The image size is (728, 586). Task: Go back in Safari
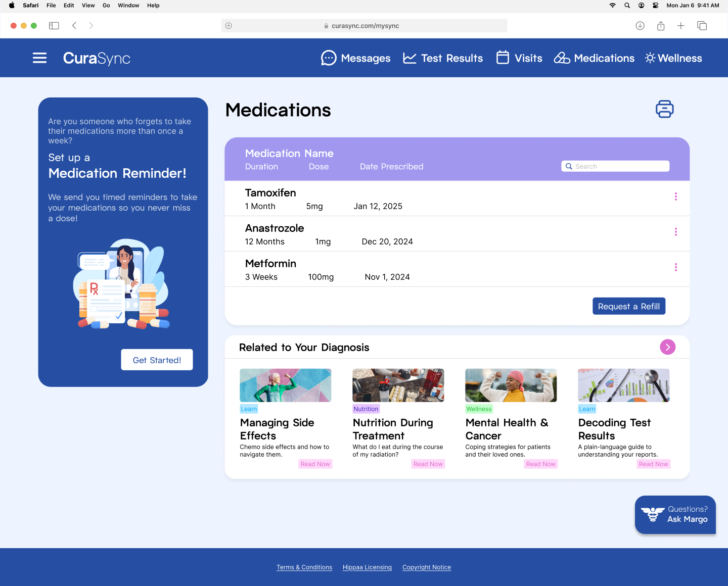(x=74, y=26)
